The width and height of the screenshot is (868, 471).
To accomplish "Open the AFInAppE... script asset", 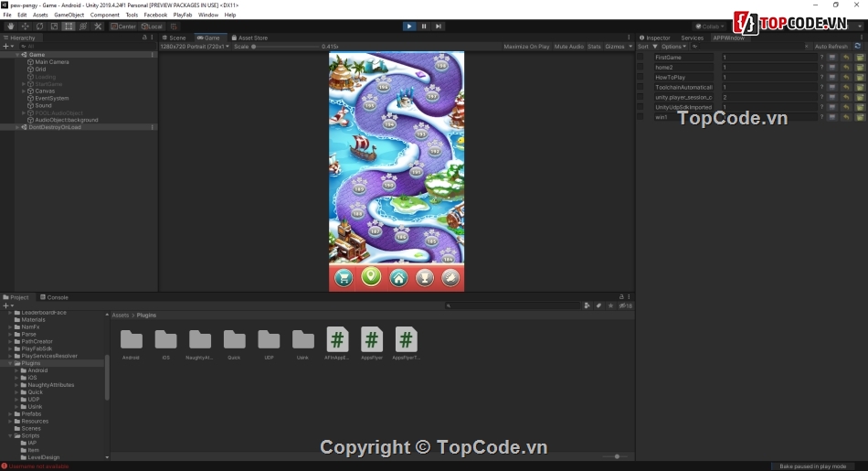I will [x=337, y=344].
